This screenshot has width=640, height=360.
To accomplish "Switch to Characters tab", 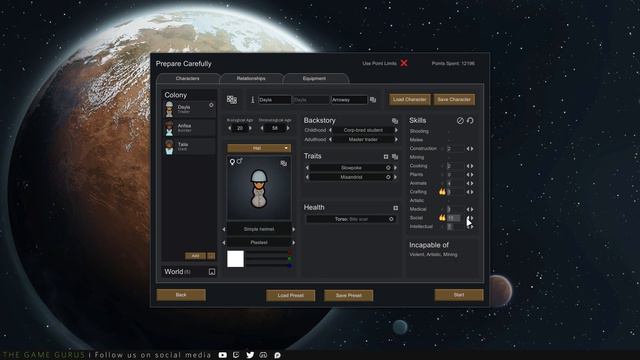I will 188,78.
